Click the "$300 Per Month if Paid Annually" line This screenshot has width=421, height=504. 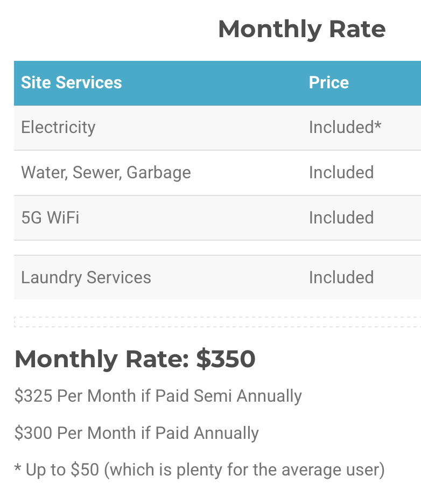[136, 433]
